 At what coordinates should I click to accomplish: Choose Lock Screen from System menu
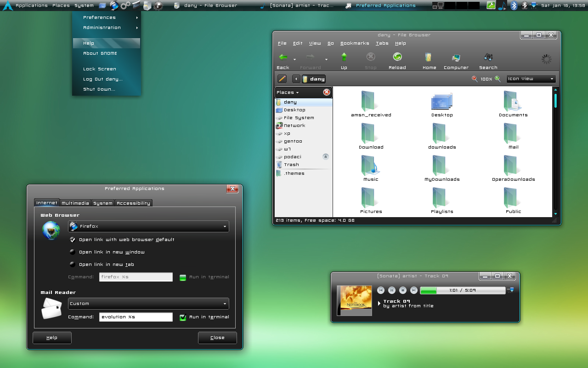point(100,69)
